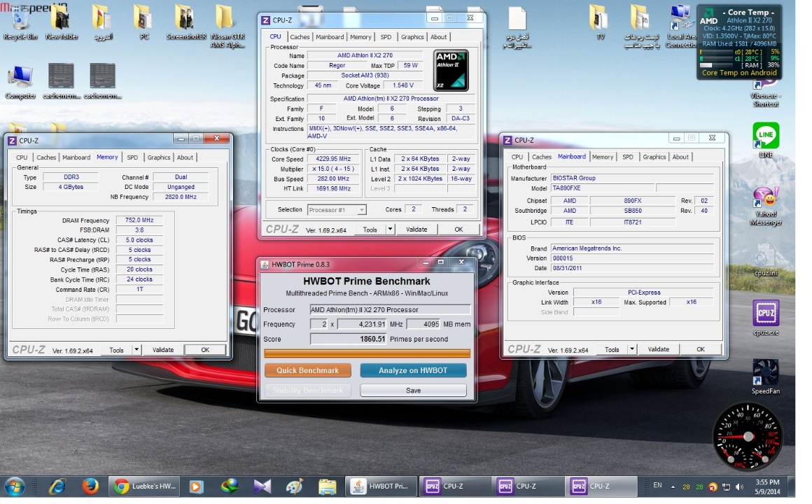812x504 pixels.
Task: Click BIOSTAR Group manufacturer field
Action: coord(632,178)
